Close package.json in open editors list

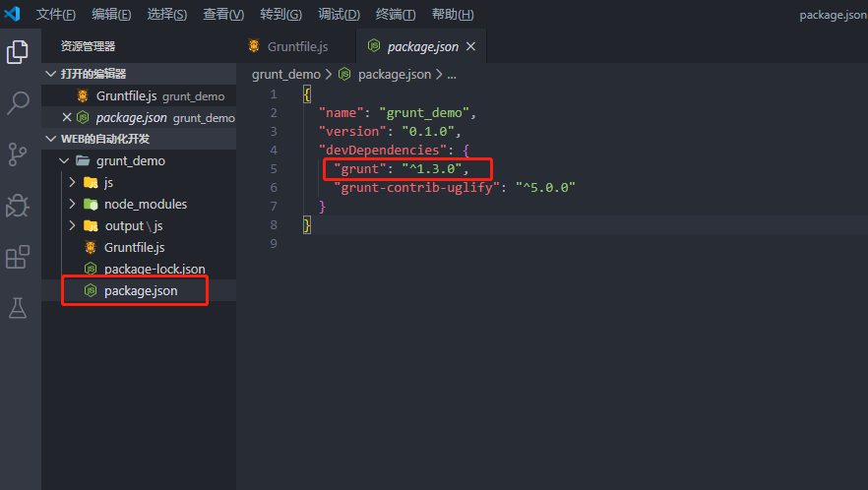pos(67,117)
